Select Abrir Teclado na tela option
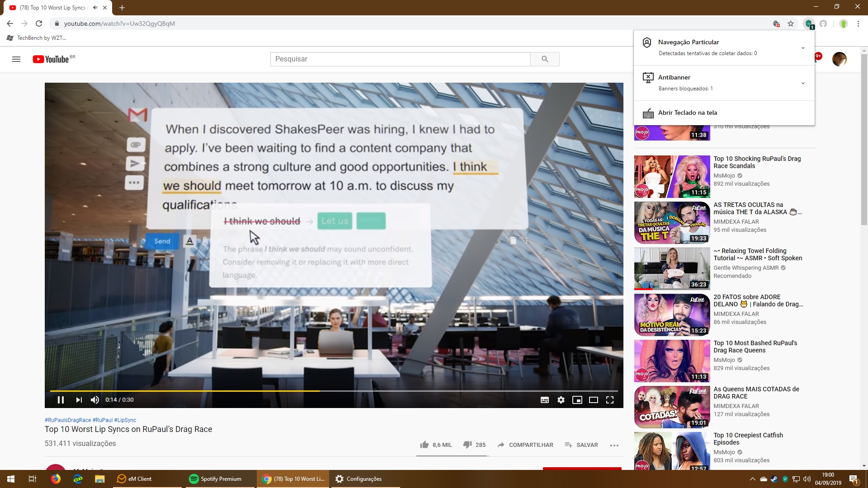 point(687,113)
